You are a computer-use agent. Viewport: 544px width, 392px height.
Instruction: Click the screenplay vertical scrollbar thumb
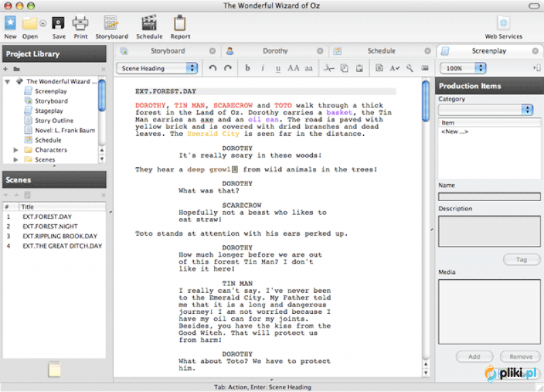[x=426, y=101]
